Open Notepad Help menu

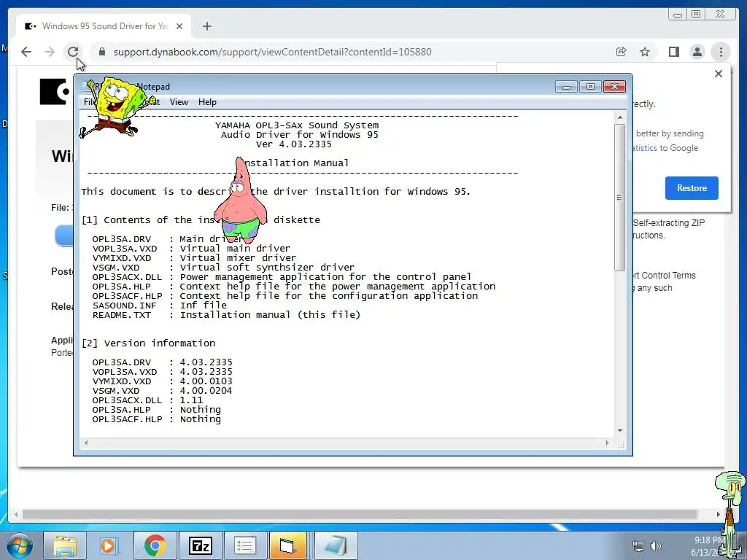[207, 102]
